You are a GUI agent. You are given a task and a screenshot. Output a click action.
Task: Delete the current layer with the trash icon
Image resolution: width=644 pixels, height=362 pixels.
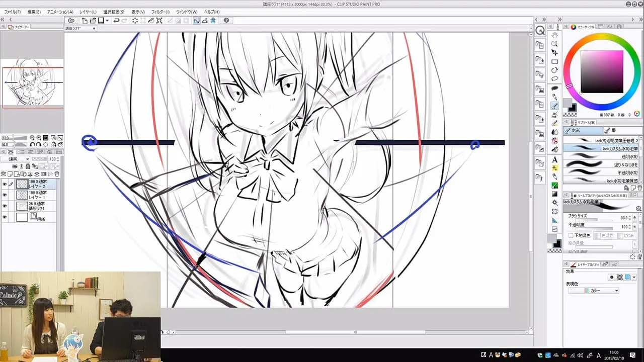[57, 174]
